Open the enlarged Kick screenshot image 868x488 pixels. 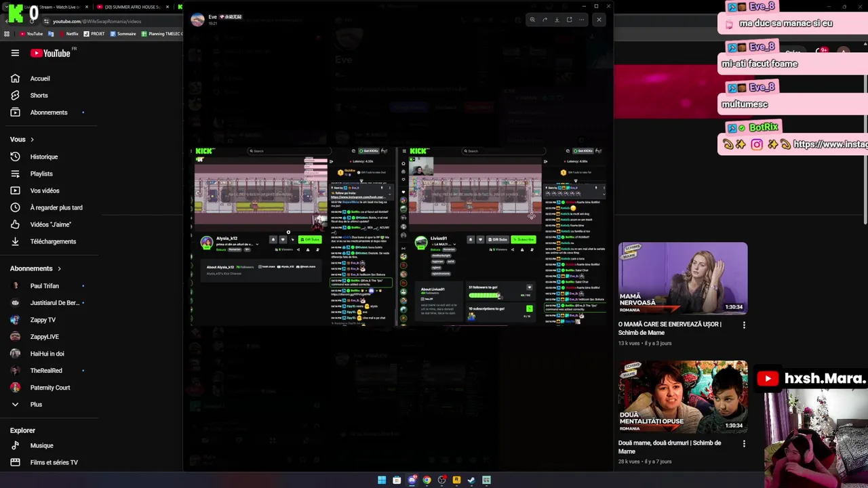398,236
